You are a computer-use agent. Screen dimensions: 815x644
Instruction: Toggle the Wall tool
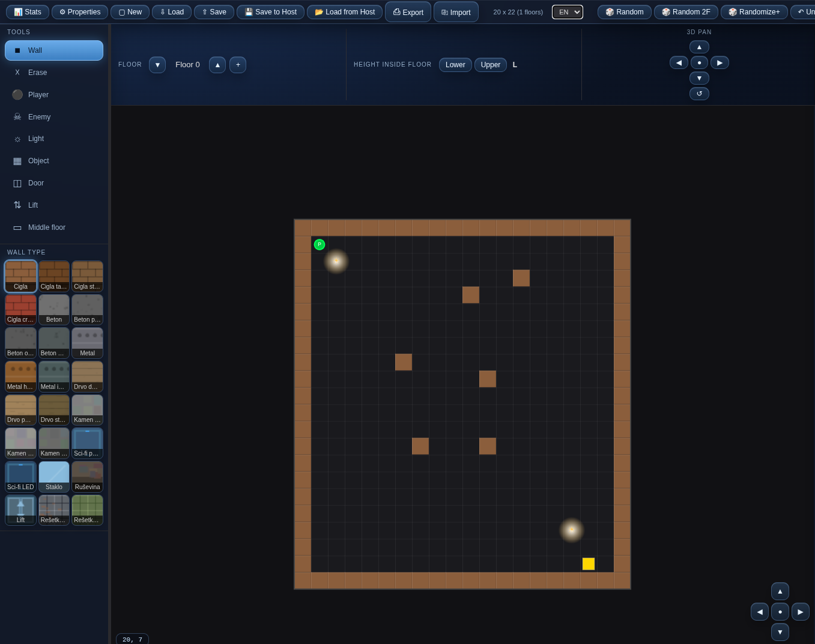click(x=53, y=50)
